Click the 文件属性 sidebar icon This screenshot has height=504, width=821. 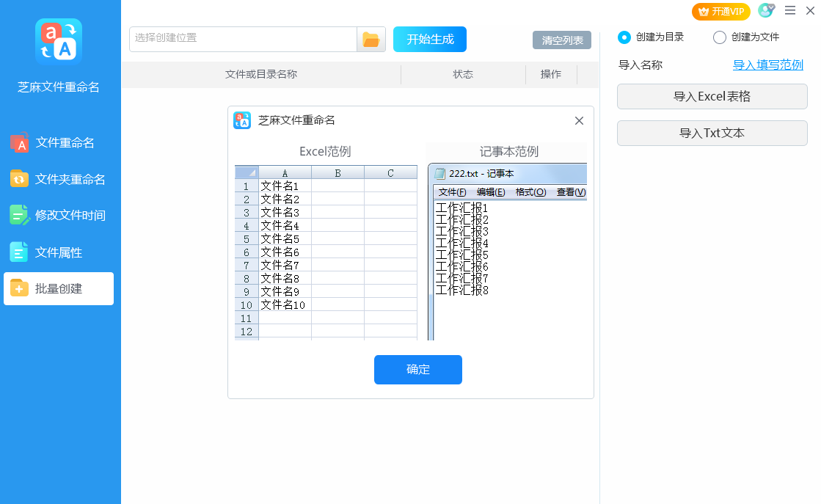click(x=20, y=252)
